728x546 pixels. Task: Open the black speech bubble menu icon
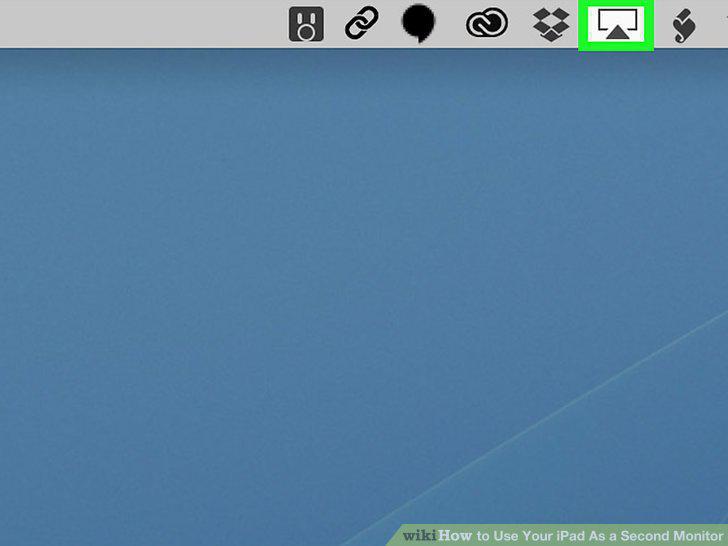tap(418, 23)
